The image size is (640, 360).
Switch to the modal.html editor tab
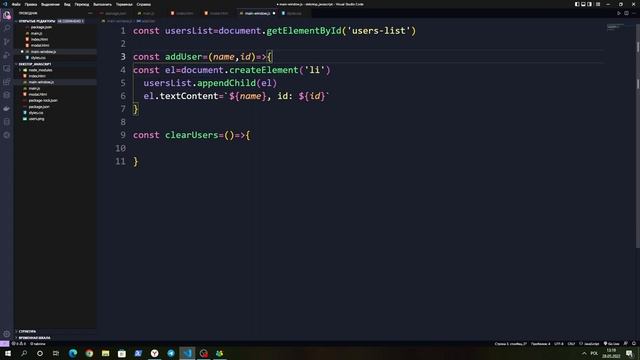219,13
